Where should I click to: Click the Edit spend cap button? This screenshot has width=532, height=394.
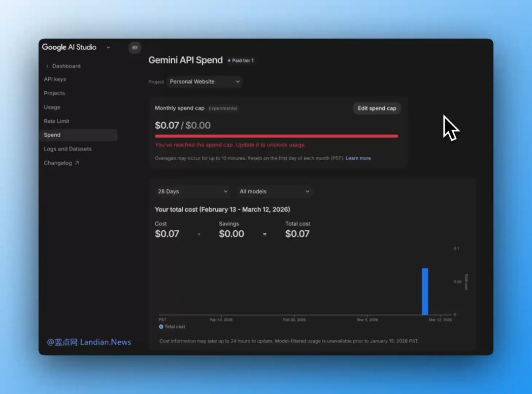(377, 108)
